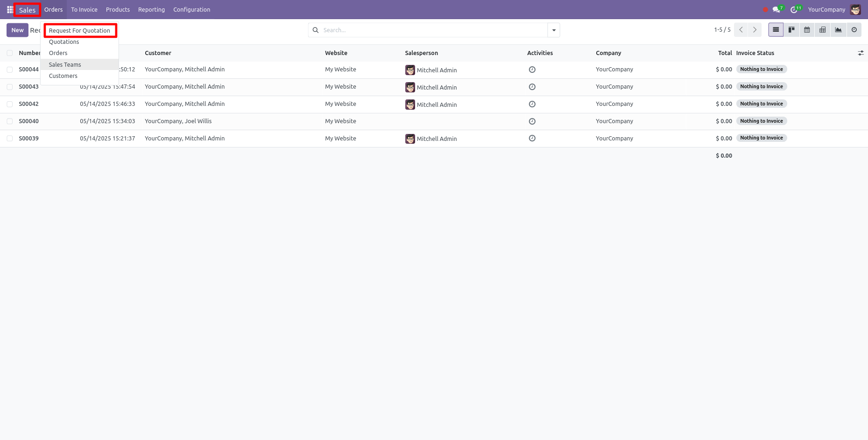Choose Sales Teams from the dropdown
The width and height of the screenshot is (868, 440).
coord(80,64)
